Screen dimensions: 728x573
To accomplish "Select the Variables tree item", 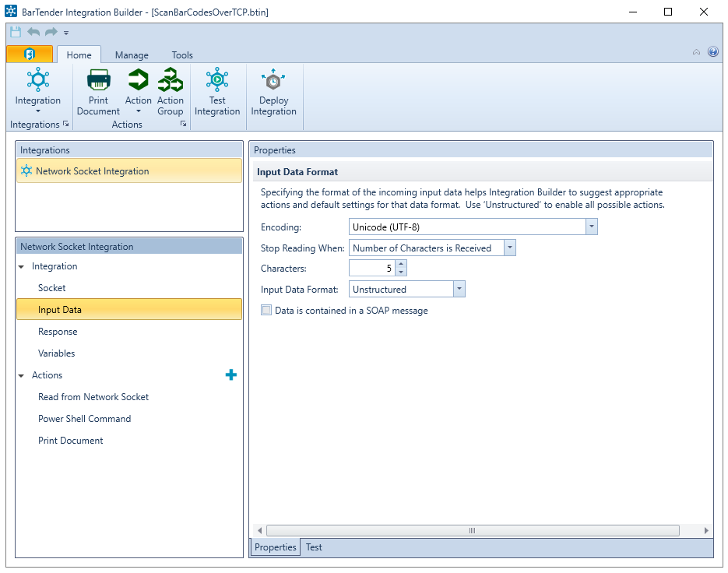I will tap(129, 353).
